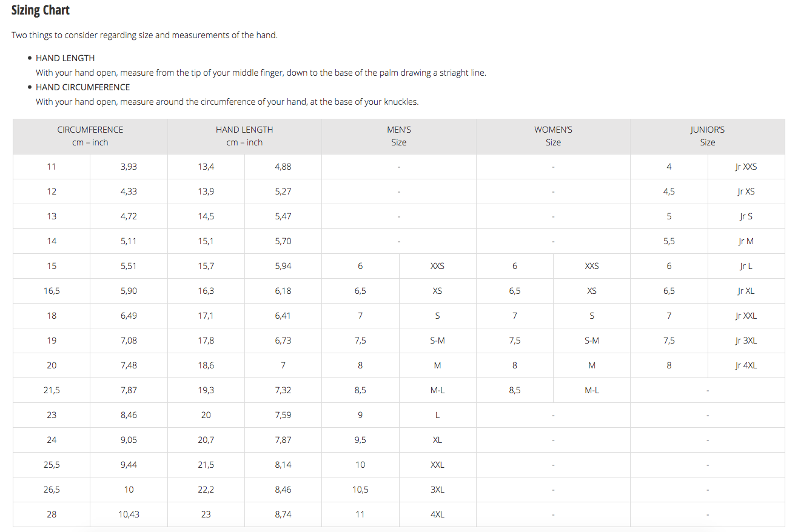This screenshot has width=798, height=532.
Task: Click the MEN'S Size column header
Action: click(398, 136)
